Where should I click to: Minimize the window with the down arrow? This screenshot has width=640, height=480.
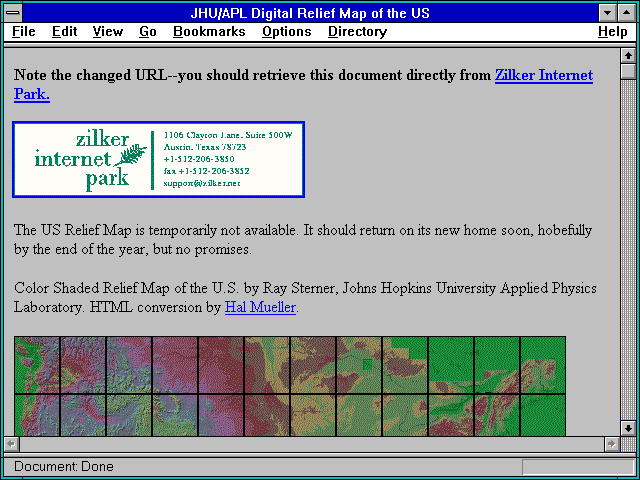point(608,13)
